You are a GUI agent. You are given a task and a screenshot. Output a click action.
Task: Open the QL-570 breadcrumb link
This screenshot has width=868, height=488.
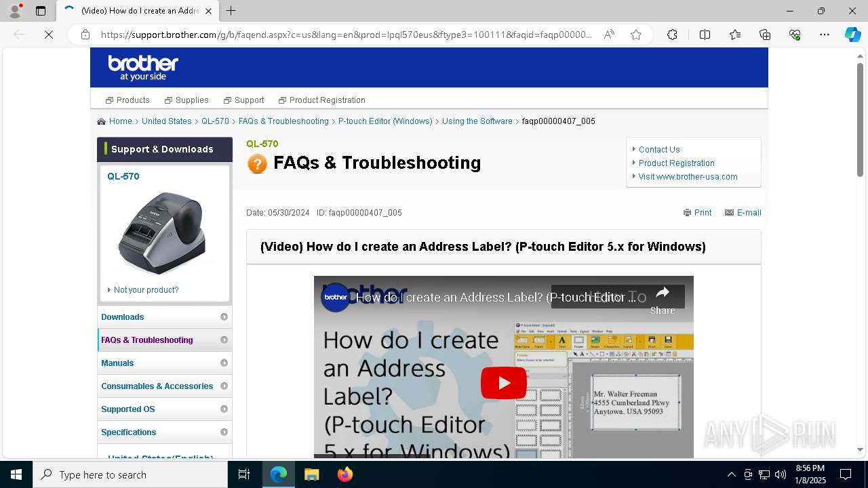[x=215, y=121]
